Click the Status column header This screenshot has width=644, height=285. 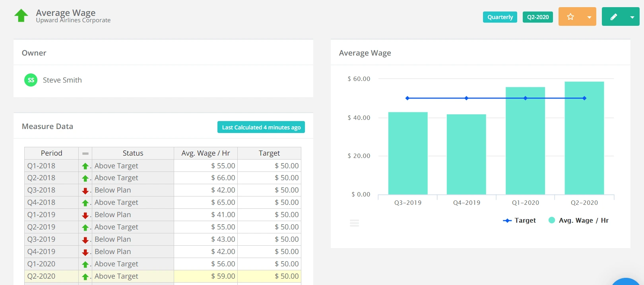pyautogui.click(x=133, y=153)
